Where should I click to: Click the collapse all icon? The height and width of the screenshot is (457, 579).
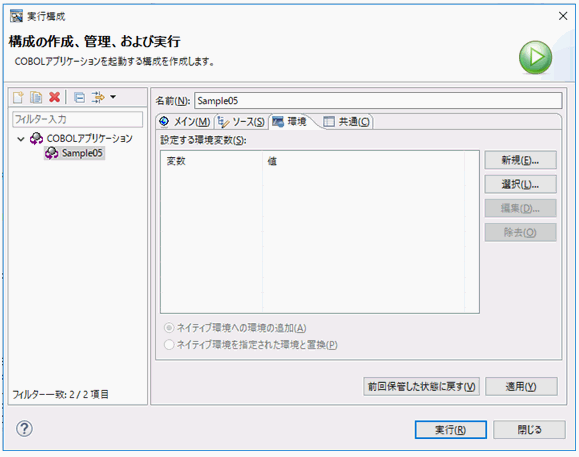coord(79,97)
